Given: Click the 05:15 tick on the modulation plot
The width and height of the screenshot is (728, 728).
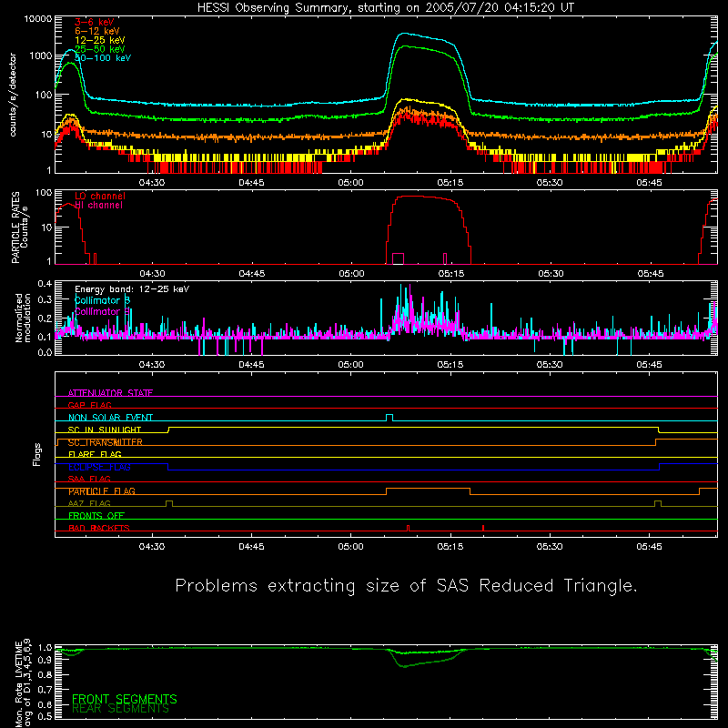Looking at the screenshot, I should (450, 365).
